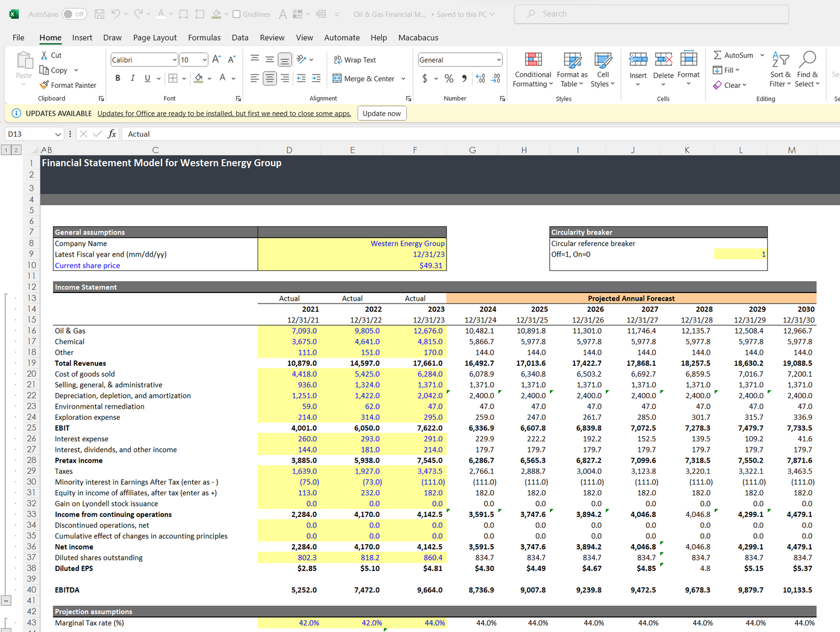Check the Gridlines checkbox
The image size is (840, 632).
[237, 14]
